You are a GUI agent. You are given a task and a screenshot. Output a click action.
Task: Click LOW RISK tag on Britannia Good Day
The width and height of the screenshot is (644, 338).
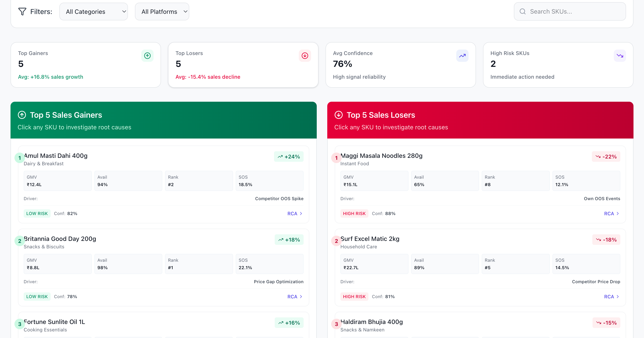(x=37, y=297)
